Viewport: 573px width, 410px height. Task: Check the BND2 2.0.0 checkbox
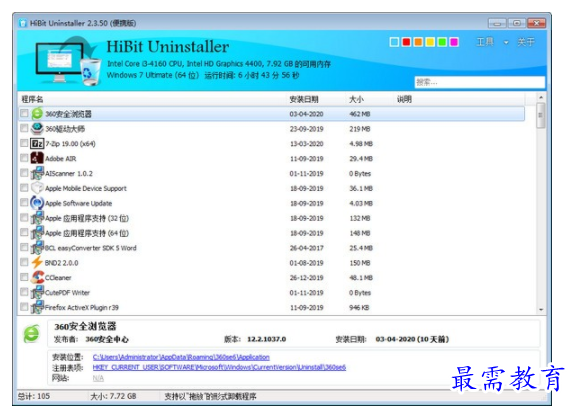pyautogui.click(x=24, y=262)
